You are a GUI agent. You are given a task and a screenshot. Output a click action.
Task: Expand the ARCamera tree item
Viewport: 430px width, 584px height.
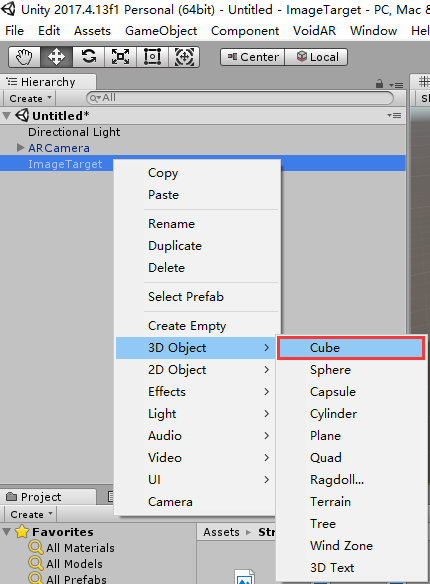[20, 148]
